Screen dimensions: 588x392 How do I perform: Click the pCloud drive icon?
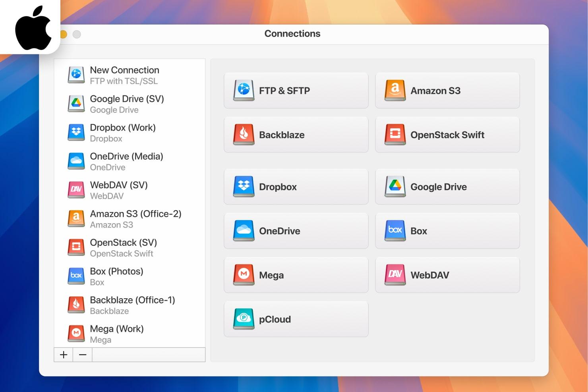(244, 319)
